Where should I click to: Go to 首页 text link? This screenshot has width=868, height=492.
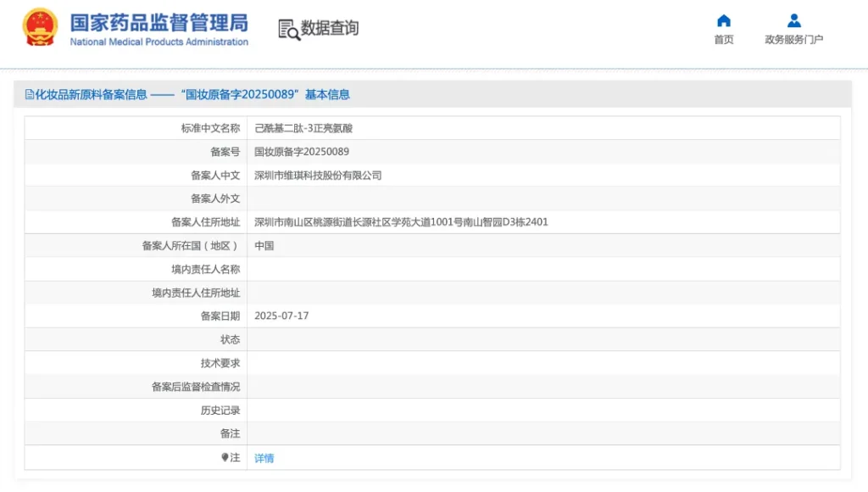tap(724, 39)
